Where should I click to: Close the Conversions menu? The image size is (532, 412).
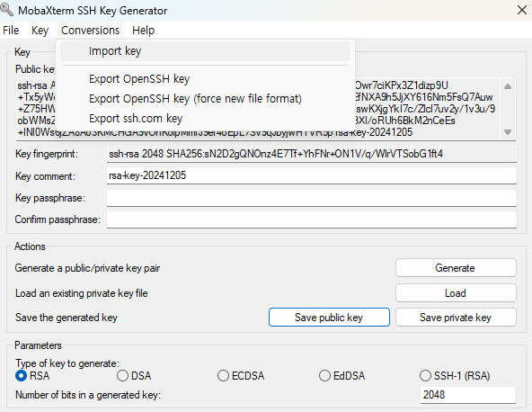90,31
